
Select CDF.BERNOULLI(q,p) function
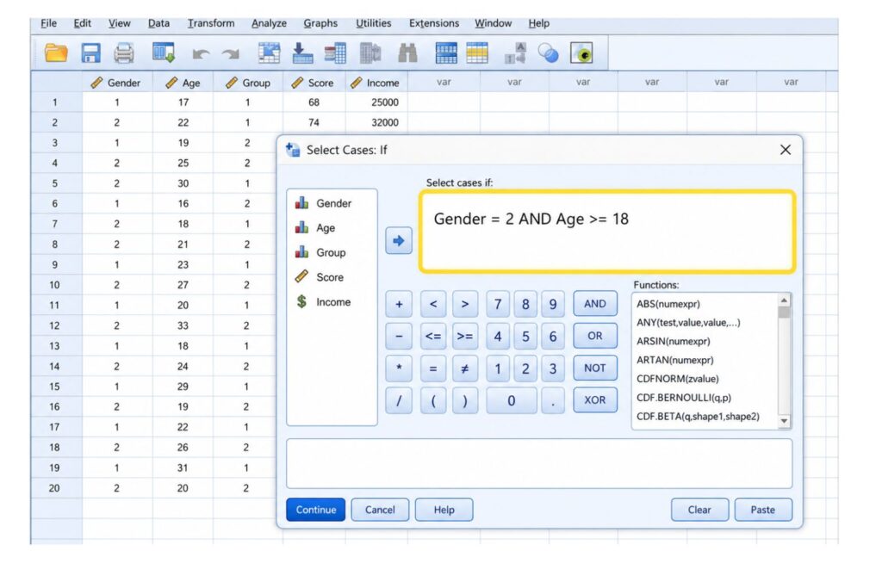pos(683,398)
